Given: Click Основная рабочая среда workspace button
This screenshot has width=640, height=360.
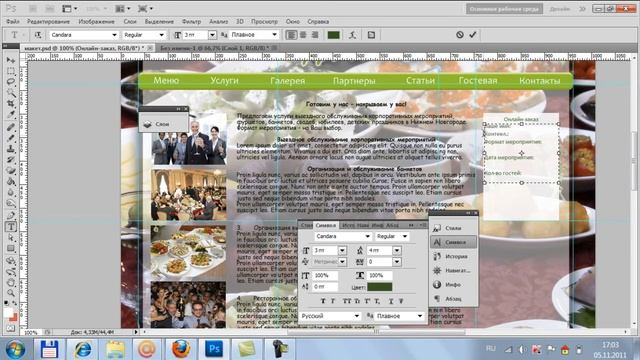Looking at the screenshot, I should (504, 9).
